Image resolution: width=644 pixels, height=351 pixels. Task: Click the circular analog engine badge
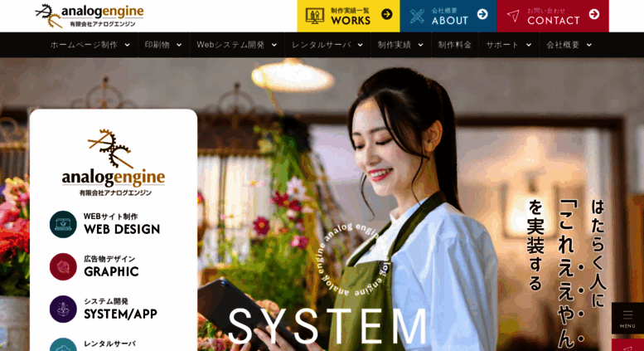(x=354, y=260)
